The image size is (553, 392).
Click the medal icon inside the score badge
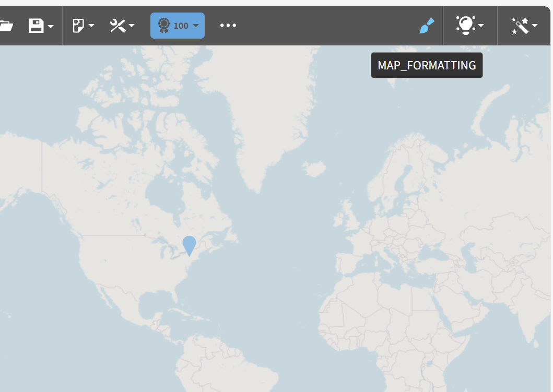click(163, 25)
